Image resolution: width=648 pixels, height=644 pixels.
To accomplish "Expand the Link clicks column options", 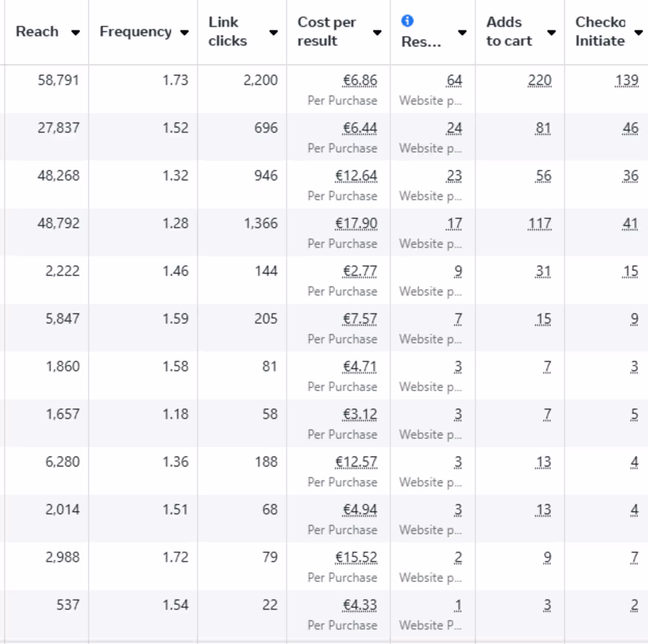I will point(273,34).
